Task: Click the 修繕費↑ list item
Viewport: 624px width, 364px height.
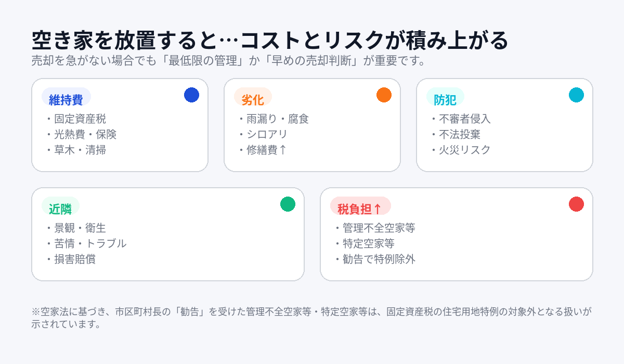Action: click(266, 150)
